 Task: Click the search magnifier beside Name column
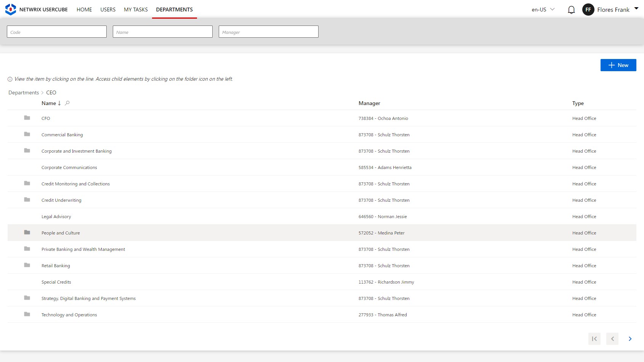tap(67, 103)
